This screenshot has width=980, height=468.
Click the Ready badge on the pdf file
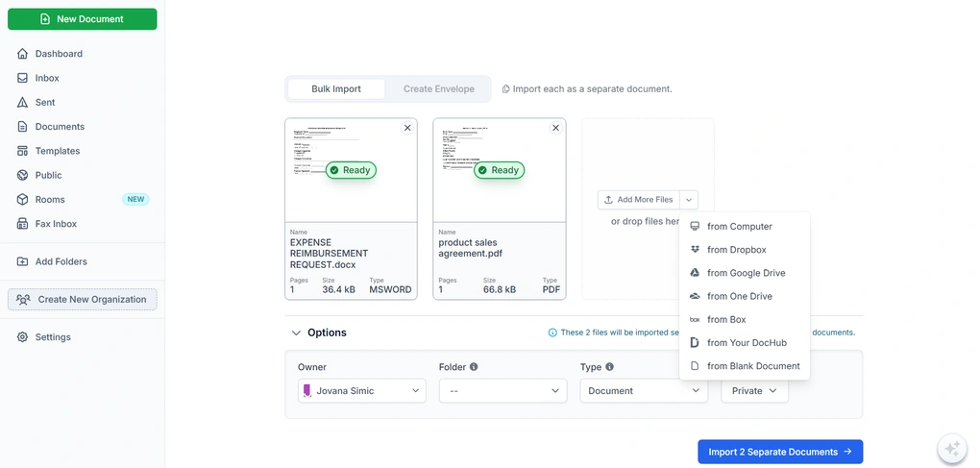[x=499, y=170]
